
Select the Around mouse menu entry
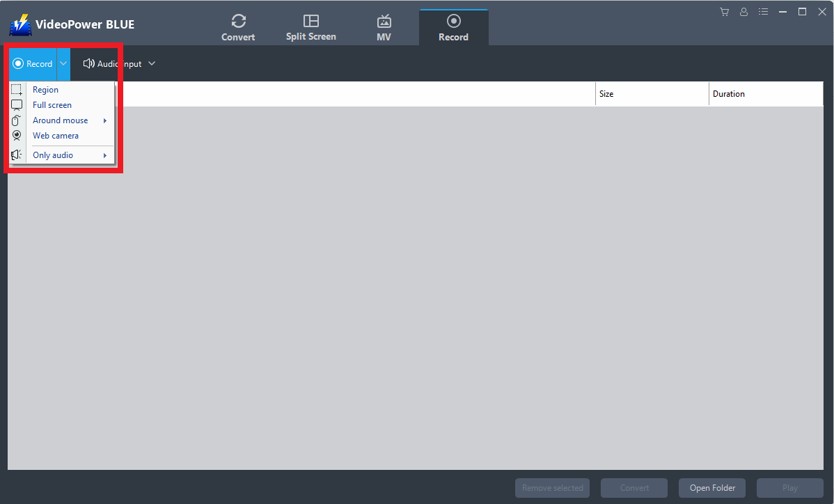(62, 120)
